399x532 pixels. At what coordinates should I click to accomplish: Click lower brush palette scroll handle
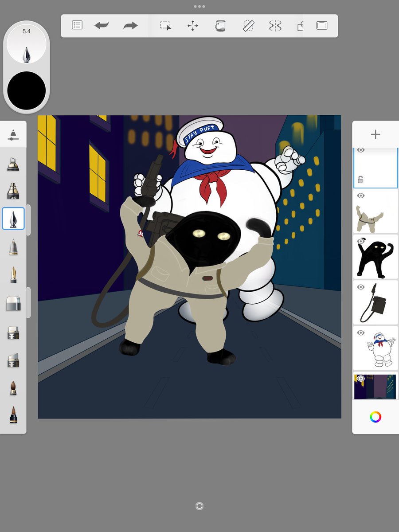coord(28,302)
